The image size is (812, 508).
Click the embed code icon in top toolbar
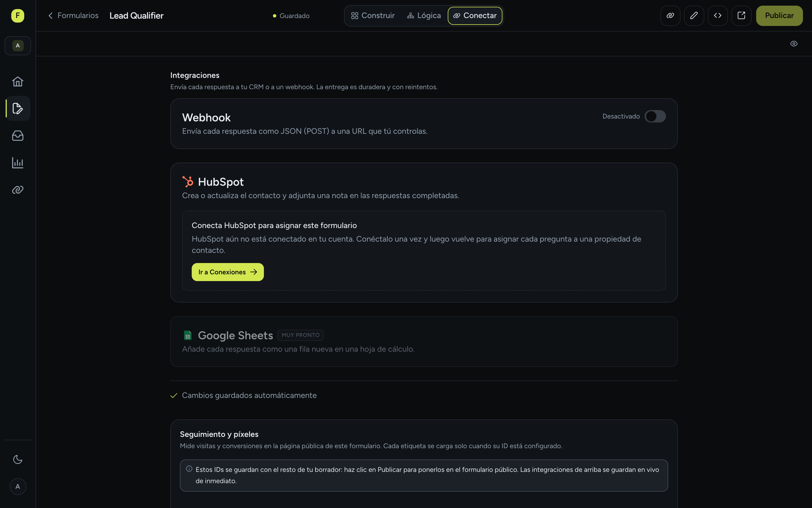click(717, 16)
